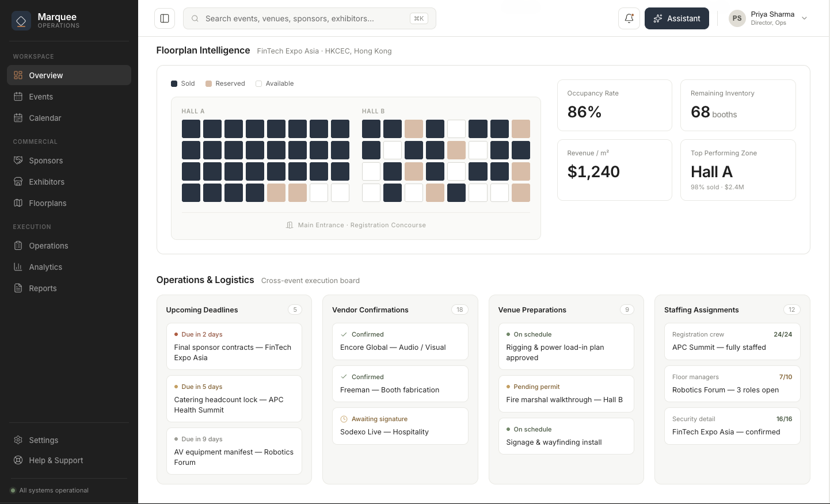Click the Help & Support lifebuoy icon
This screenshot has width=830, height=504.
18,460
